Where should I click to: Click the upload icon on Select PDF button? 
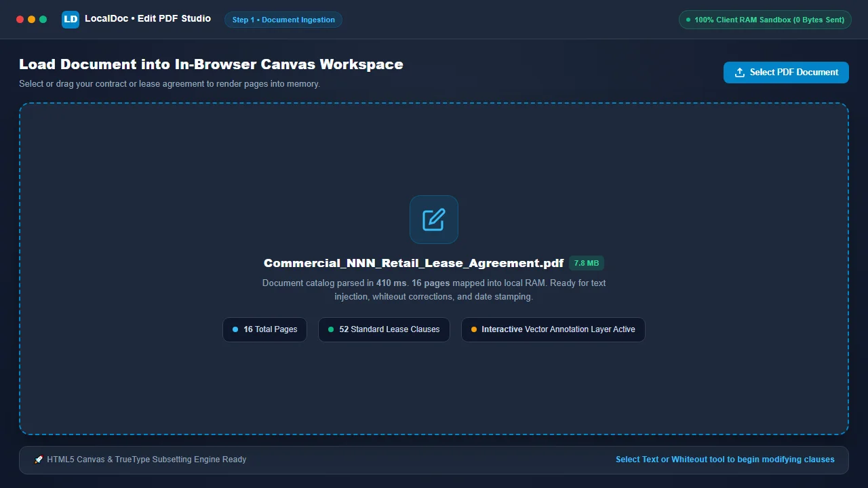coord(740,73)
